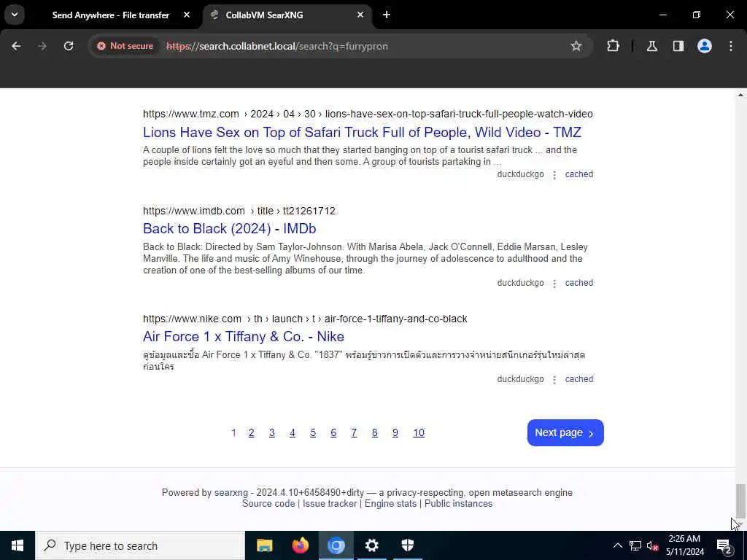
Task: Bookmark this page with the star icon
Action: tap(576, 46)
